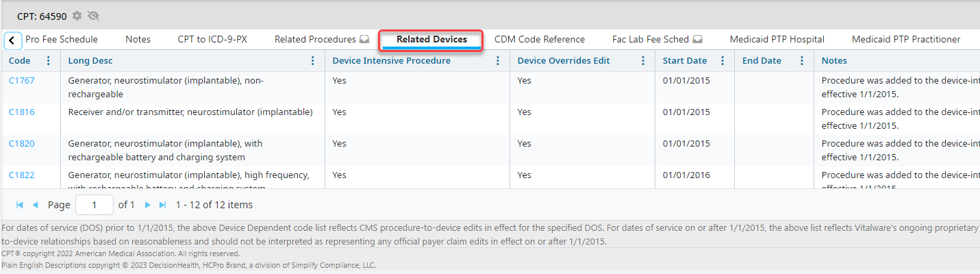The height and width of the screenshot is (274, 980).
Task: Click the page number input field
Action: pos(94,205)
